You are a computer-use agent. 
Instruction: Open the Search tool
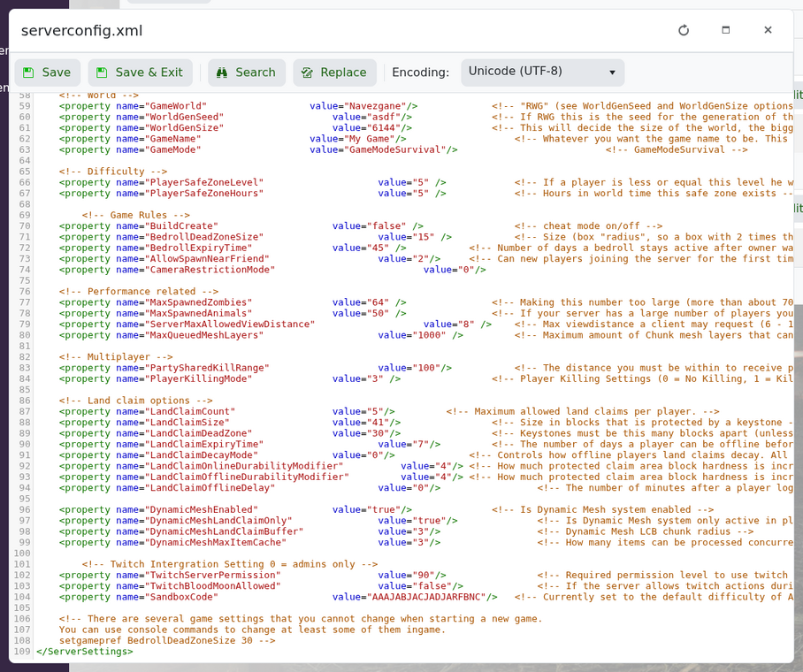pos(247,73)
